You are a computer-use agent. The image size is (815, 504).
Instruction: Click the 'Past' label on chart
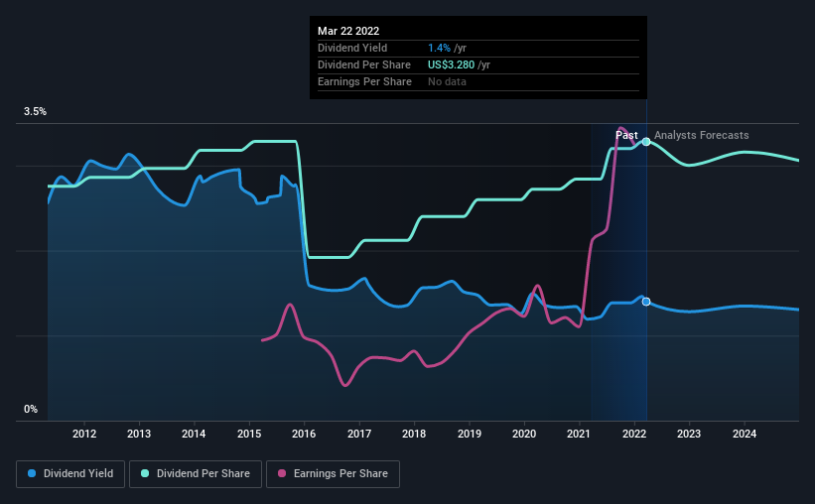click(626, 135)
